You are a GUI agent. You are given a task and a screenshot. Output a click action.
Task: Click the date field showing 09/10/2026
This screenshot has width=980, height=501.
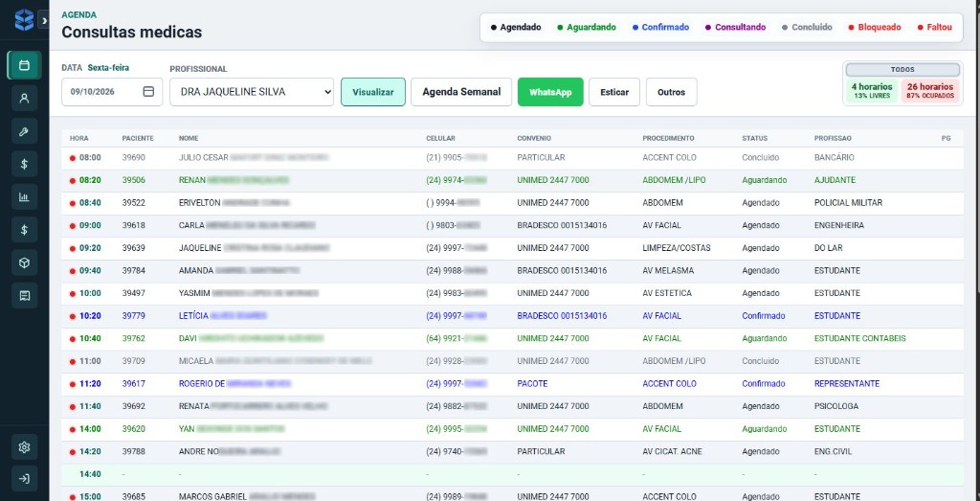[x=112, y=91]
